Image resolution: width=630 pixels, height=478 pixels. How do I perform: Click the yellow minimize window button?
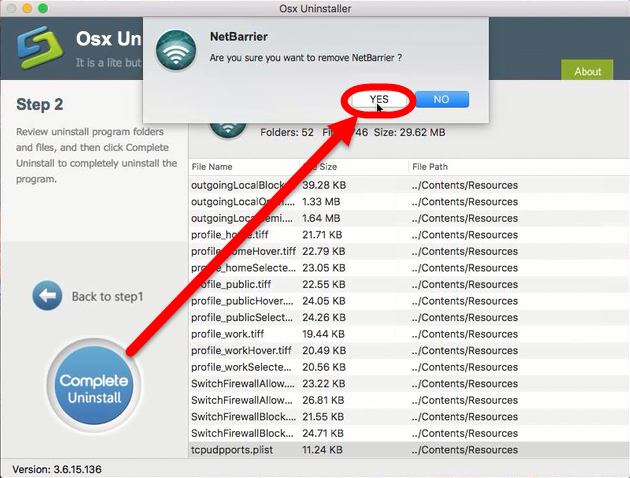coord(30,9)
